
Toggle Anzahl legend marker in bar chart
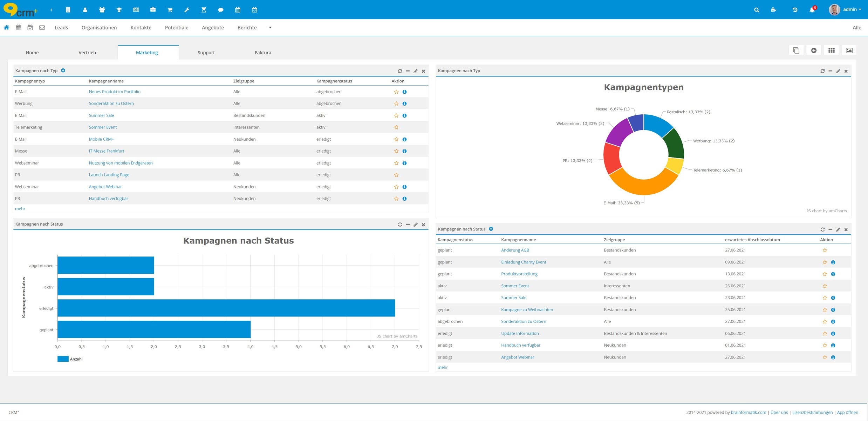63,359
